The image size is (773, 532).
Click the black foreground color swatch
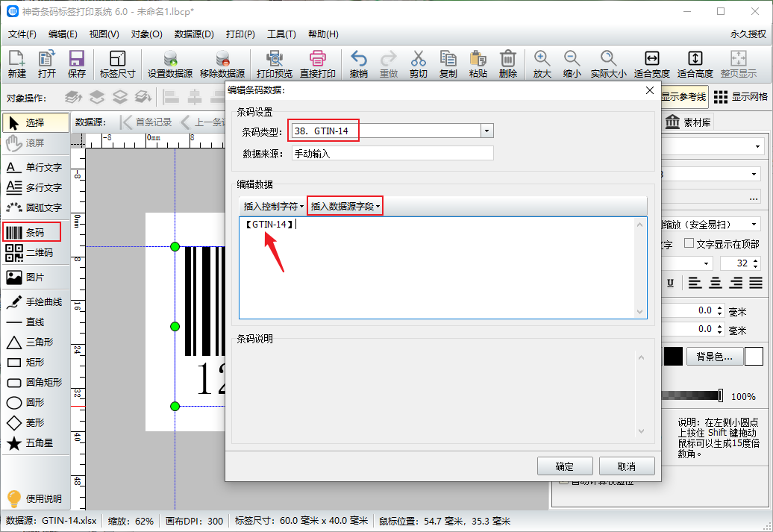[673, 357]
